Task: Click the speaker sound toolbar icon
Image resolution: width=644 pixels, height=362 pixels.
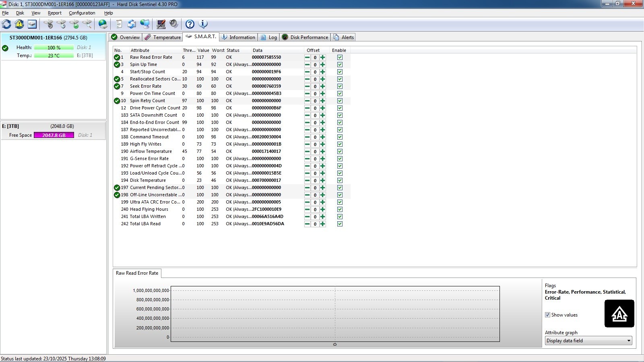Action: (174, 24)
